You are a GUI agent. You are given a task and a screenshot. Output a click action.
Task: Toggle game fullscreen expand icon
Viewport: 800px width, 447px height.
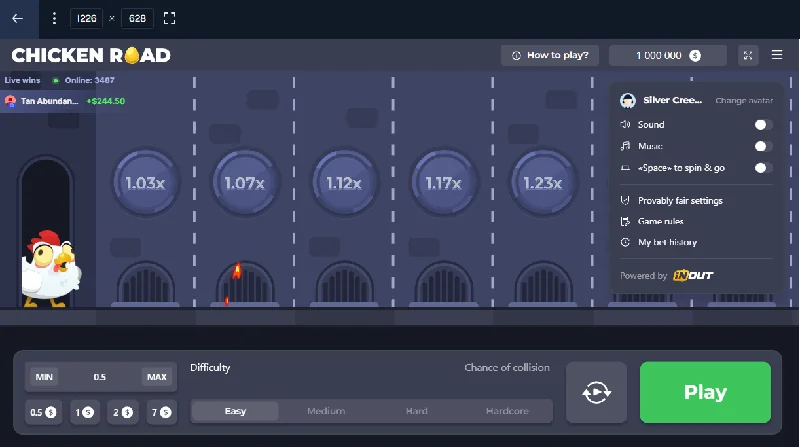click(x=748, y=55)
